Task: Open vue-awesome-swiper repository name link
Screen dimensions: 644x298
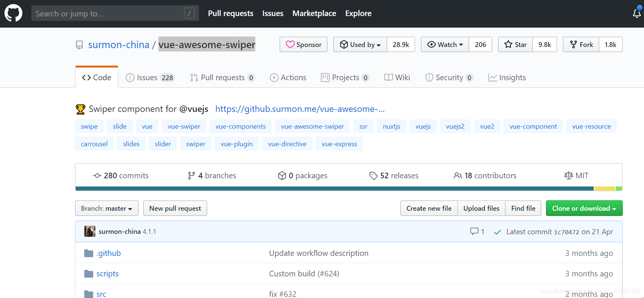Action: 207,44
